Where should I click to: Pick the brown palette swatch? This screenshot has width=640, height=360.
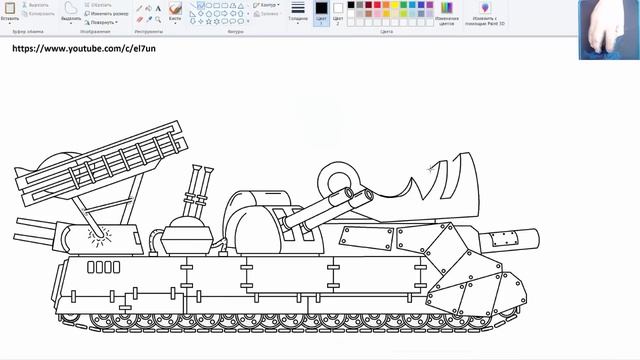pyautogui.click(x=369, y=13)
